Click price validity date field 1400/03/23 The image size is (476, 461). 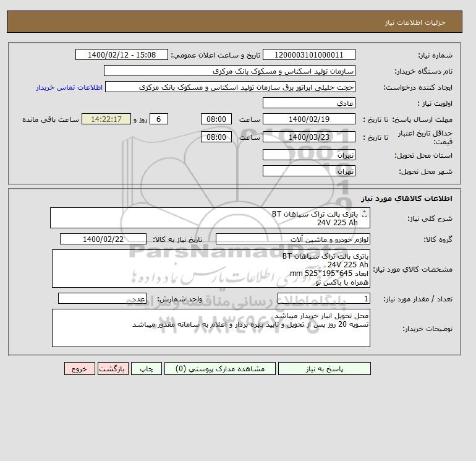point(308,137)
